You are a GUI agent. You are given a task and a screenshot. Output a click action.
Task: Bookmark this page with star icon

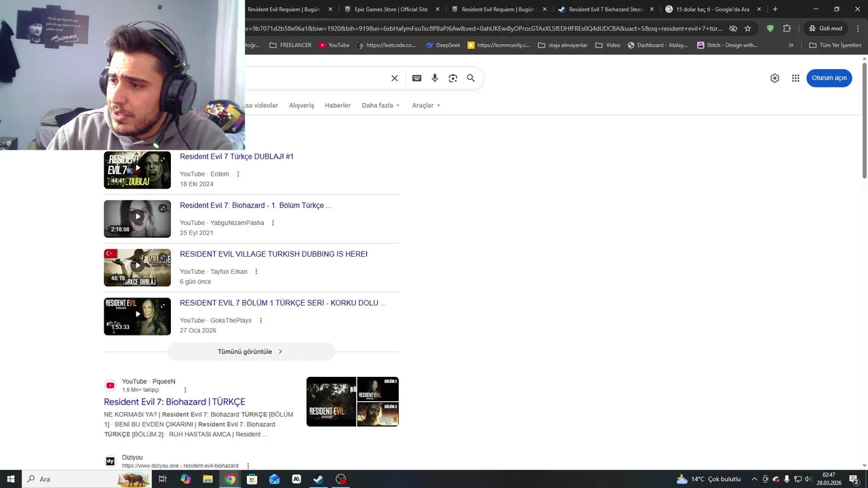pos(747,28)
